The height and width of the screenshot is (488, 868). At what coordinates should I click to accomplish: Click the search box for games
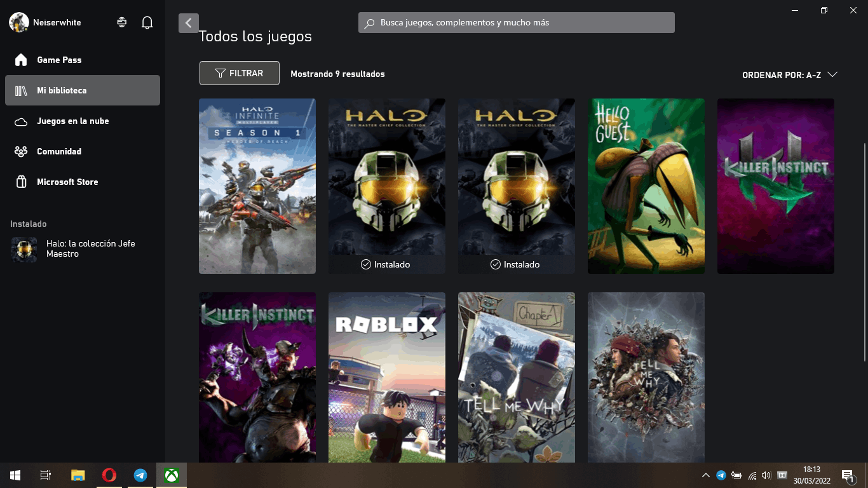(517, 23)
